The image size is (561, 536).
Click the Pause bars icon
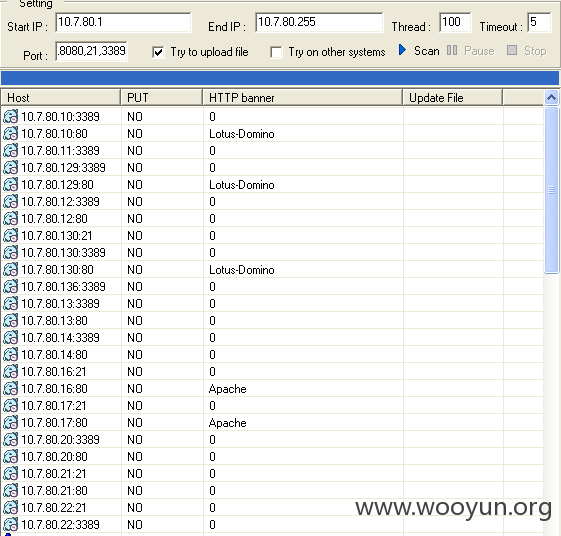coord(452,50)
